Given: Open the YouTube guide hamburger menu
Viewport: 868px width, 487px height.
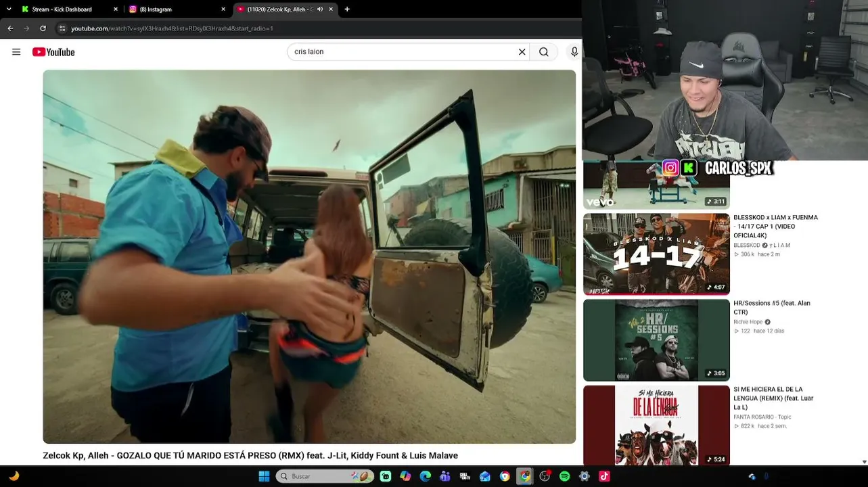Looking at the screenshot, I should [16, 52].
